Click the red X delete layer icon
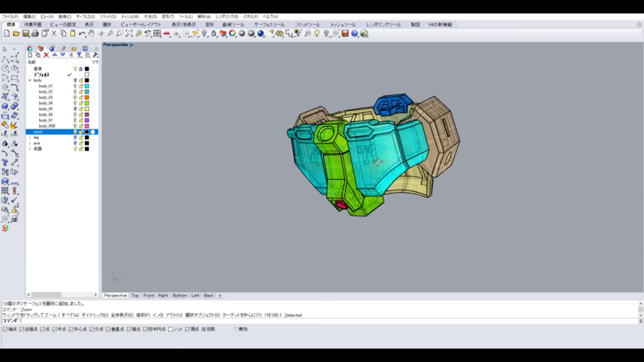The width and height of the screenshot is (644, 362). [46, 55]
